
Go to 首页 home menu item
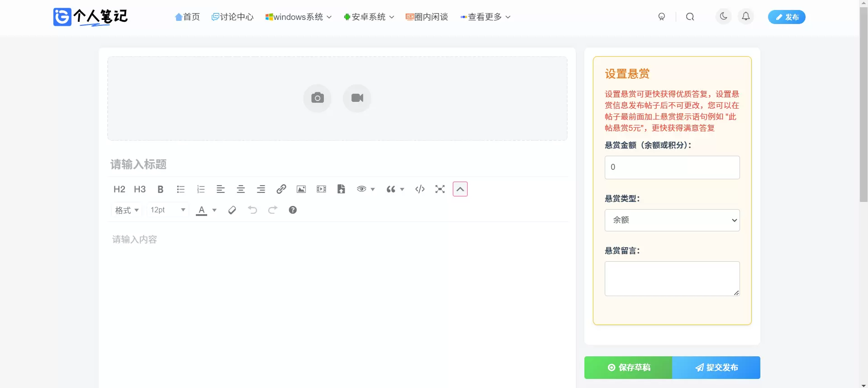click(x=187, y=17)
